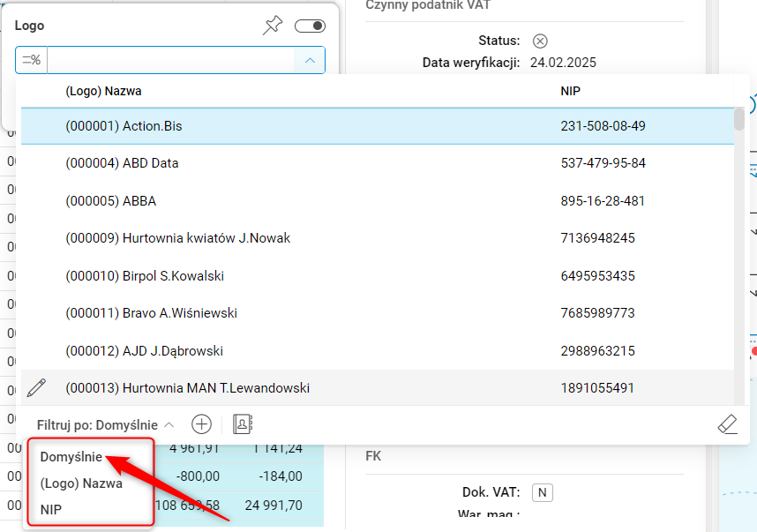Click NIP value 537-479-95-84
Screen dimensions: 757x532
pos(603,163)
